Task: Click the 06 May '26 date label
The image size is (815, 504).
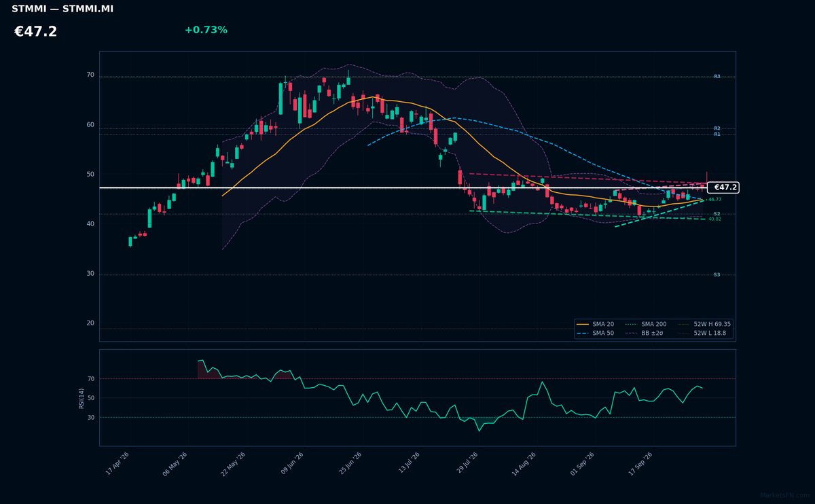Action: (x=177, y=463)
